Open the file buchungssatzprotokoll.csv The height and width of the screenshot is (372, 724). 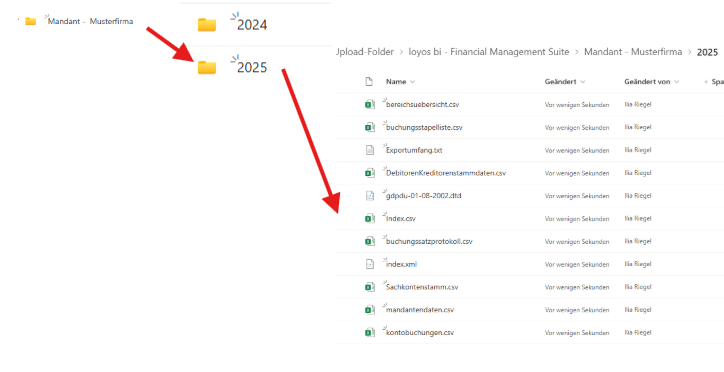coord(429,241)
